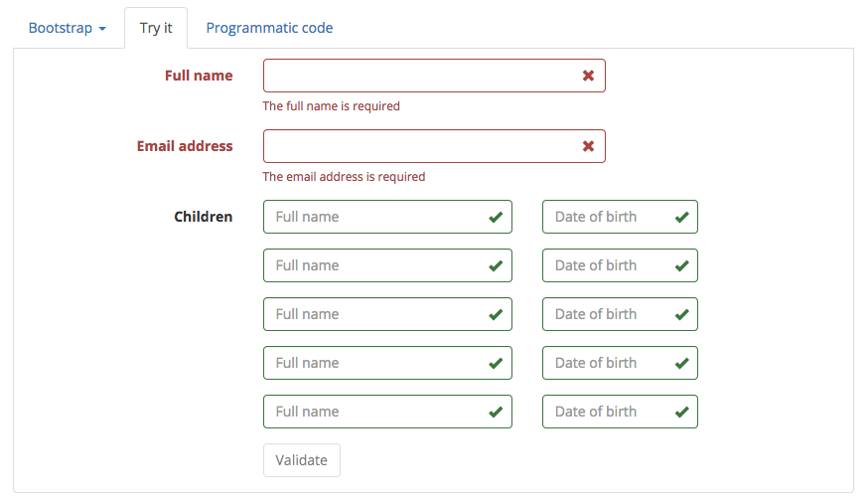The width and height of the screenshot is (868, 504).
Task: Click green checkmark in fifth child Date of birth
Action: click(681, 412)
